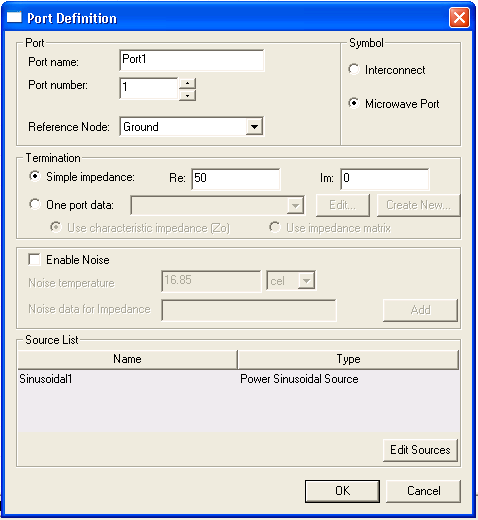478x520 pixels.
Task: Open the noise temperature unit dropdown
Action: 306,281
